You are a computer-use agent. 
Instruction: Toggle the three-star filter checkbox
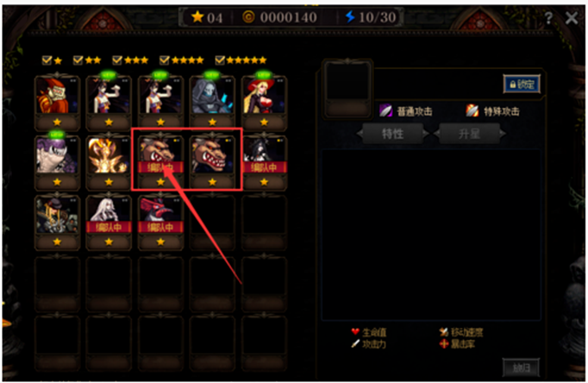point(117,60)
